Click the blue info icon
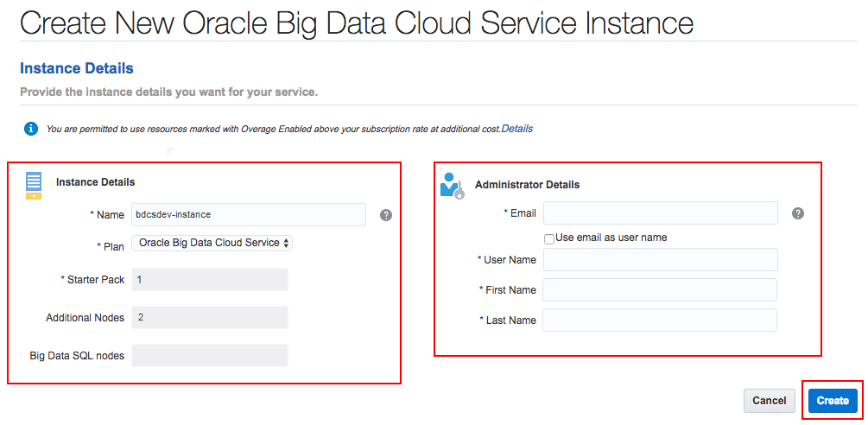 31,130
